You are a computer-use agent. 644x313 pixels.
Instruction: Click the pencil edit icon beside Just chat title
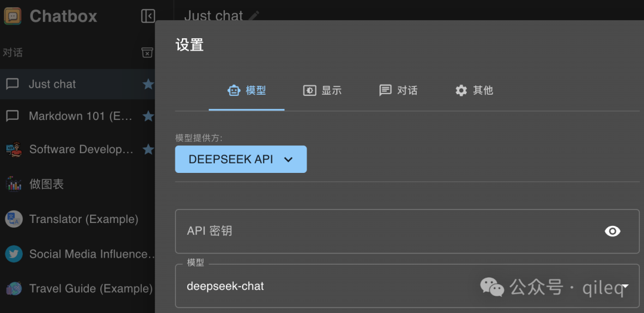click(254, 16)
